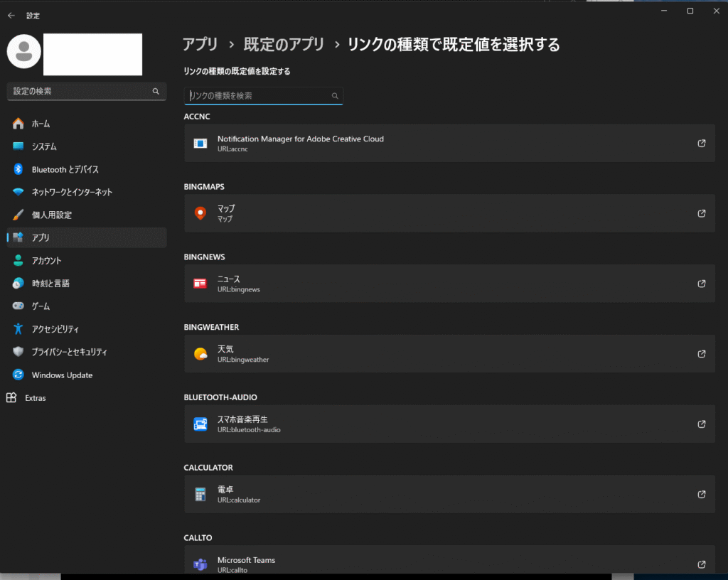The width and height of the screenshot is (728, 580).
Task: Open external link icon for BINGNEWS row
Action: (702, 284)
